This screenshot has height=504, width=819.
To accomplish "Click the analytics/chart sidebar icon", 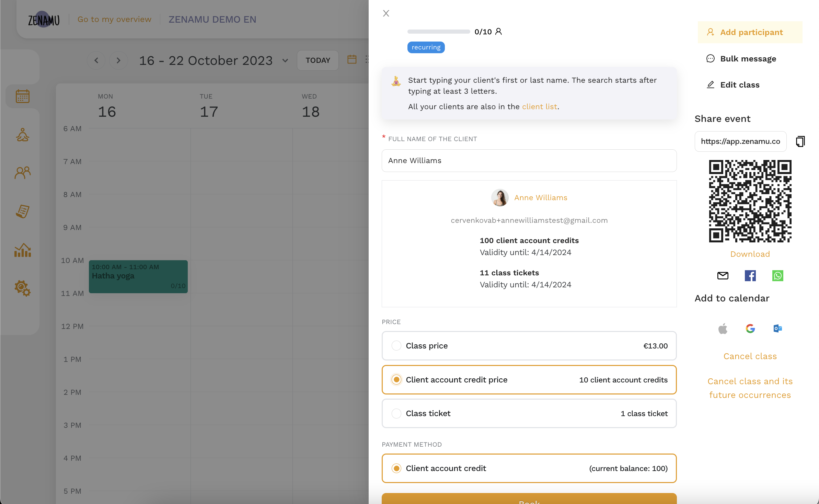I will [x=22, y=250].
